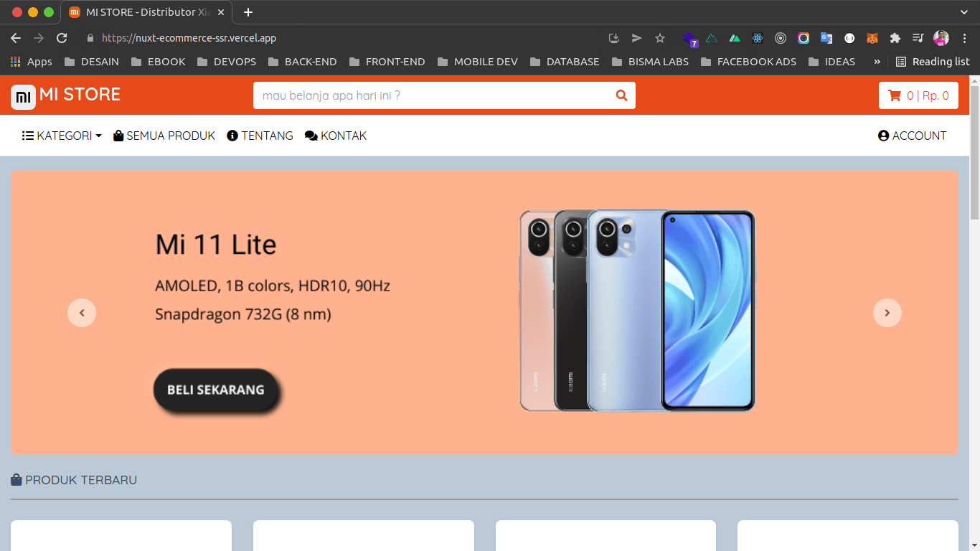Show next carousel slide with right arrow

tap(887, 313)
